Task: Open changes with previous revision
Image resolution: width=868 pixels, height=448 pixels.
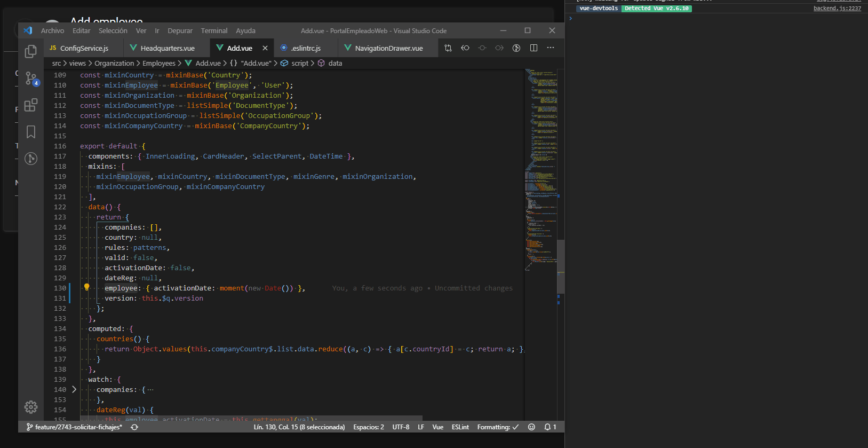Action: [465, 48]
